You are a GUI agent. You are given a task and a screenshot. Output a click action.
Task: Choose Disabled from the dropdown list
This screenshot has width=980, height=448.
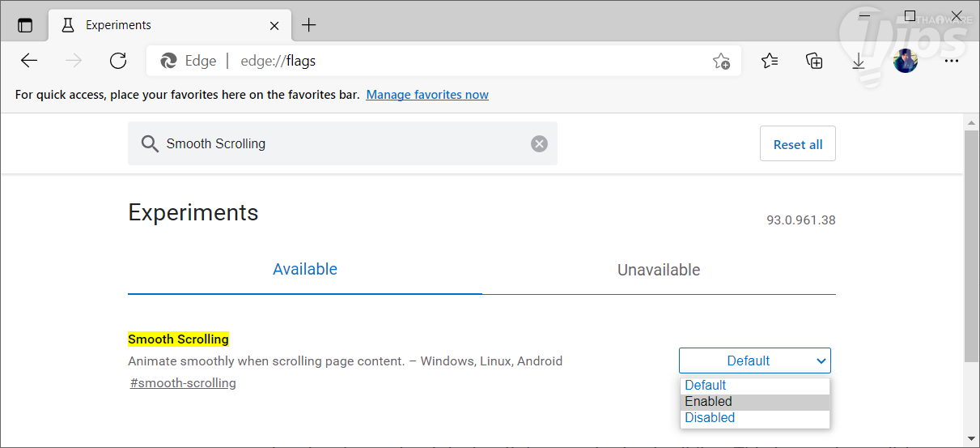pyautogui.click(x=754, y=418)
